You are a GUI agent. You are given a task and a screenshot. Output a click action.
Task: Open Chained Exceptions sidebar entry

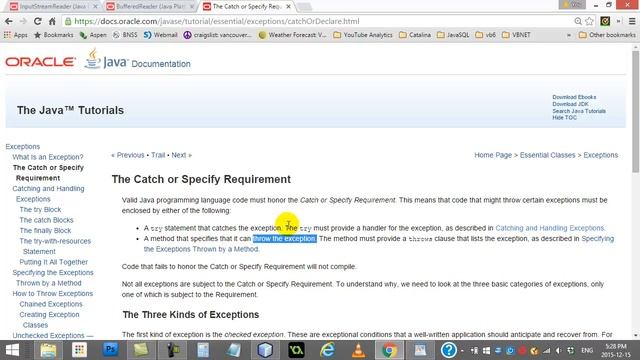click(x=51, y=304)
